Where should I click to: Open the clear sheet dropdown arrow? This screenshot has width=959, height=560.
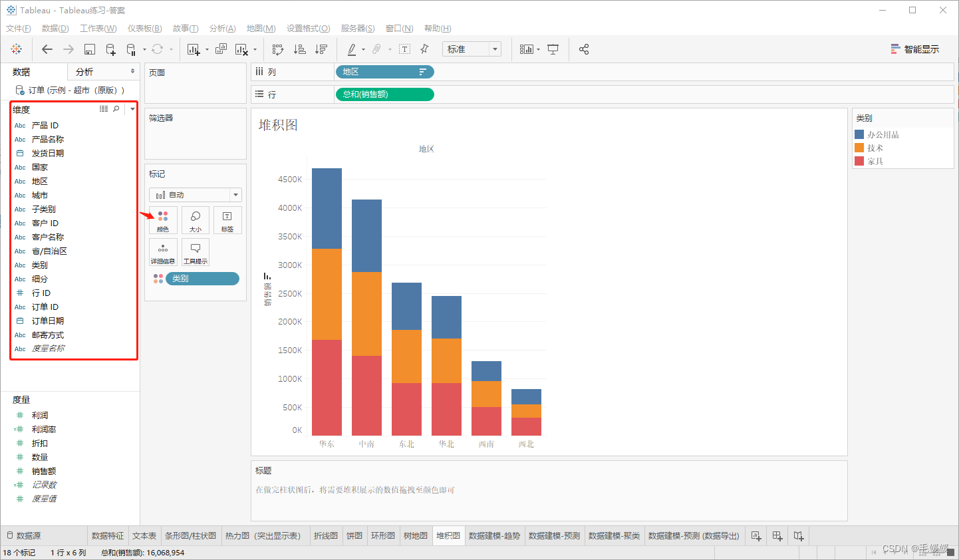[255, 50]
